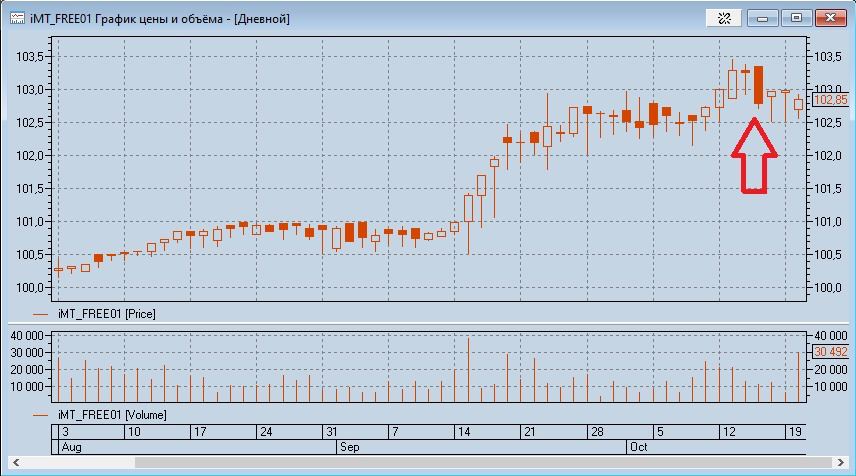This screenshot has width=856, height=476.
Task: Click the chart window icon in title bar
Action: (17, 18)
